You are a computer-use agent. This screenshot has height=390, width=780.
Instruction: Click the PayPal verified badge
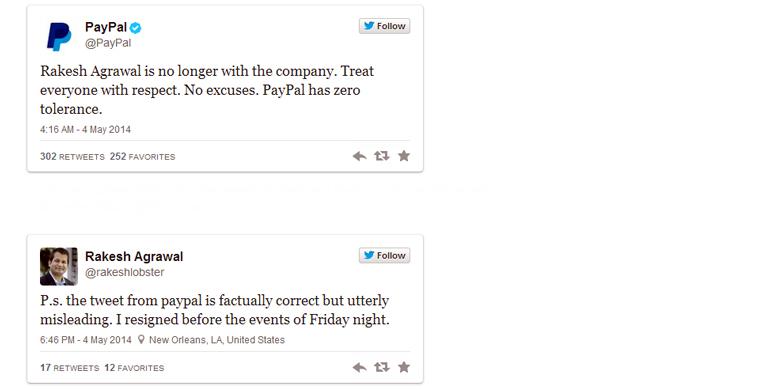[x=135, y=28]
